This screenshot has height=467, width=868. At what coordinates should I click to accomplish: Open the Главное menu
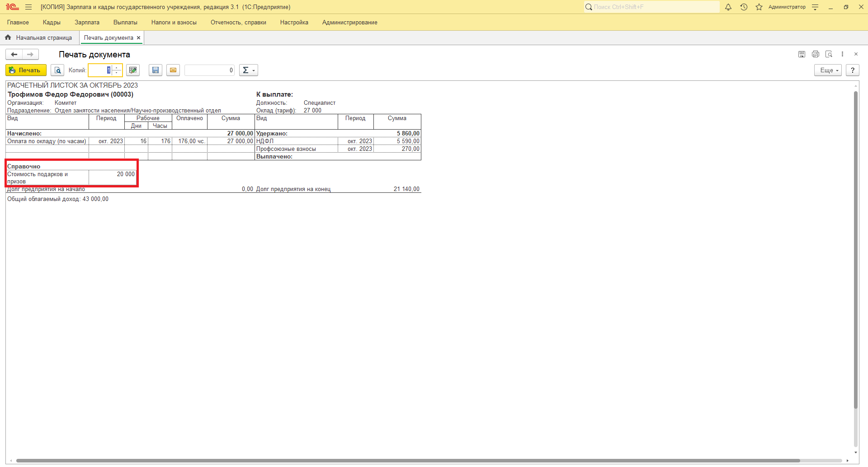(18, 22)
